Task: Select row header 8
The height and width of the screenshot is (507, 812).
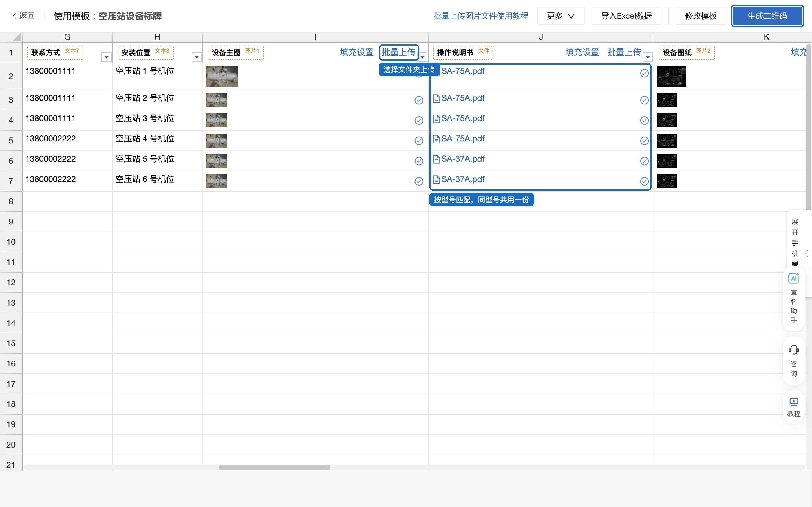Action: (x=11, y=201)
